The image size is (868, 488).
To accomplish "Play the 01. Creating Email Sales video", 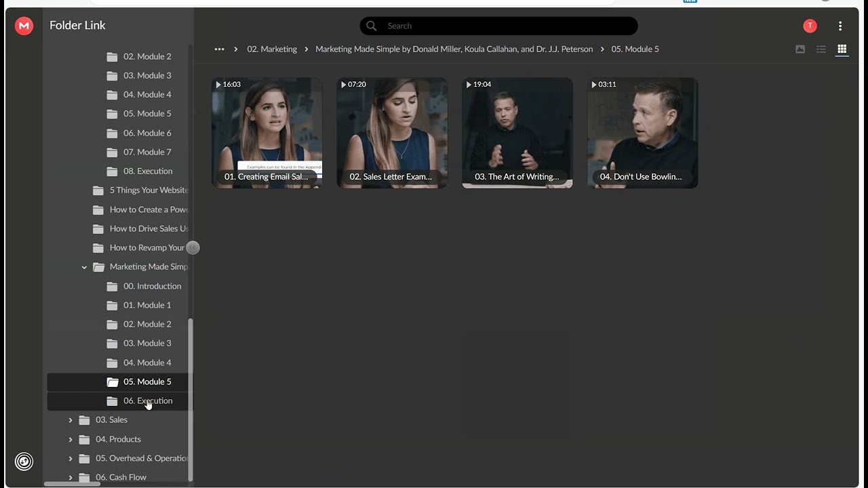I will coord(267,133).
